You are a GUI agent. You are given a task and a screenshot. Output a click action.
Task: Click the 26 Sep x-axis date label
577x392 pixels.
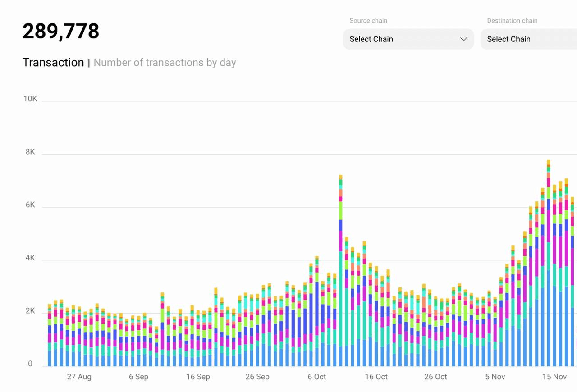point(257,377)
